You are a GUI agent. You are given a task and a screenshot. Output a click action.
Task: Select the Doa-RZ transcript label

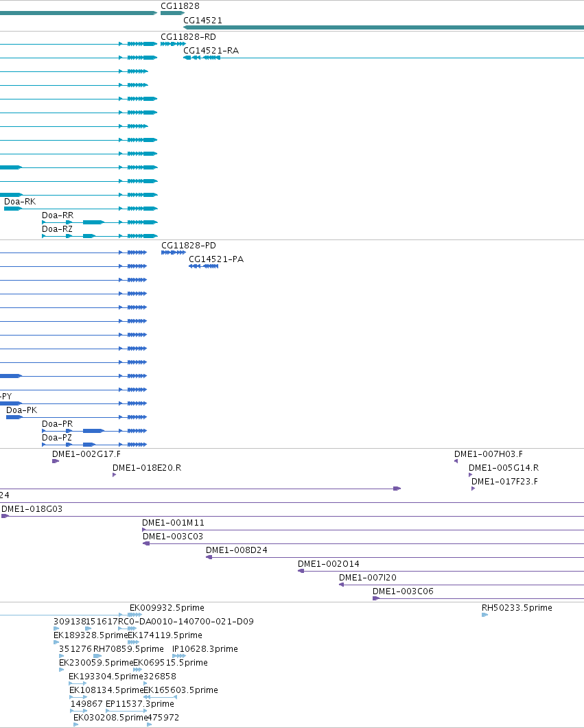57,229
